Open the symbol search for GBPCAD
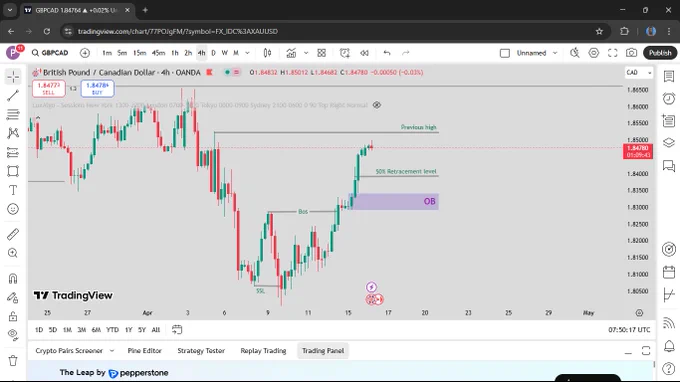 click(50, 53)
